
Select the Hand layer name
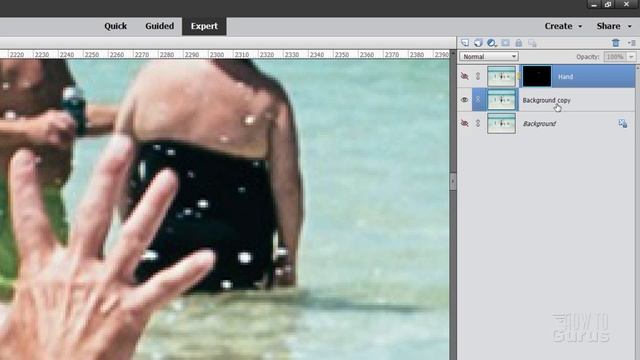565,76
